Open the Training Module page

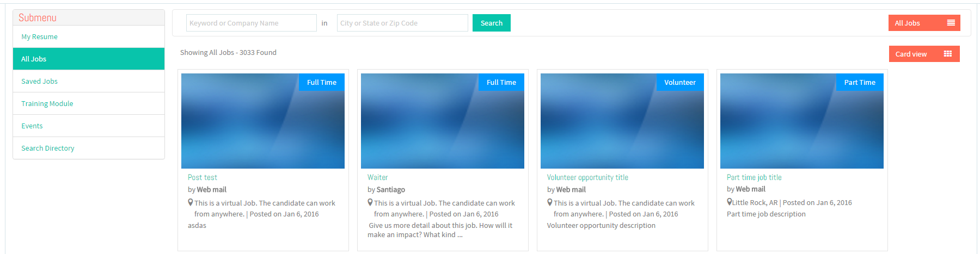(89, 103)
